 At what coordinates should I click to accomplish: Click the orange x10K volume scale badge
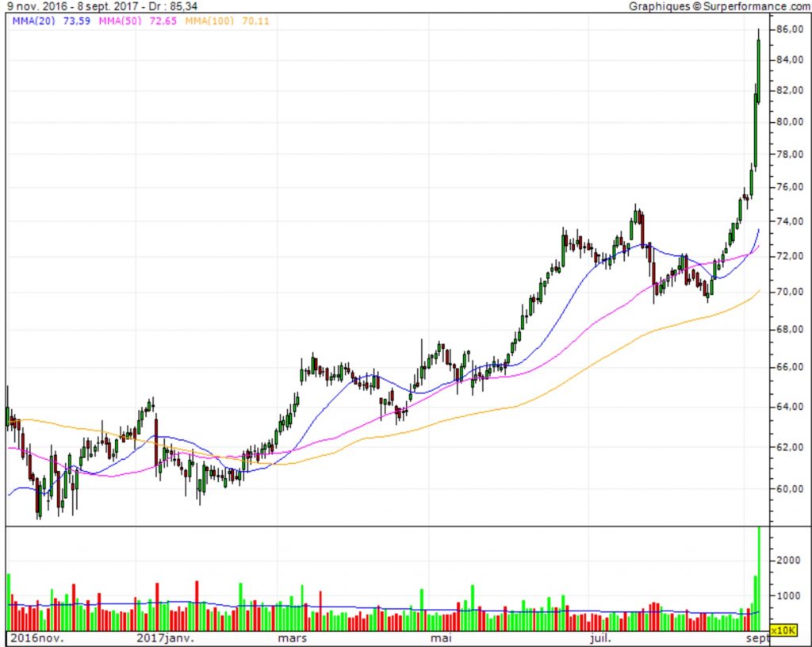784,630
